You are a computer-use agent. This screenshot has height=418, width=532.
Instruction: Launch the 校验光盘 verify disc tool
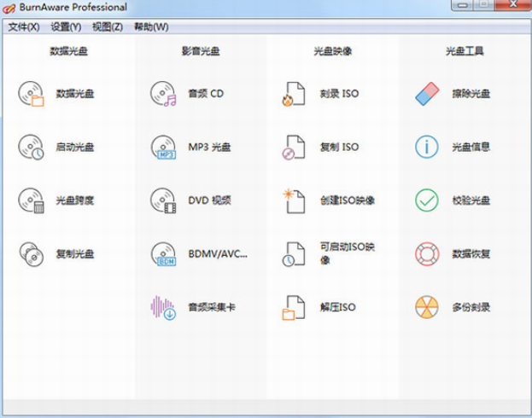pyautogui.click(x=426, y=200)
